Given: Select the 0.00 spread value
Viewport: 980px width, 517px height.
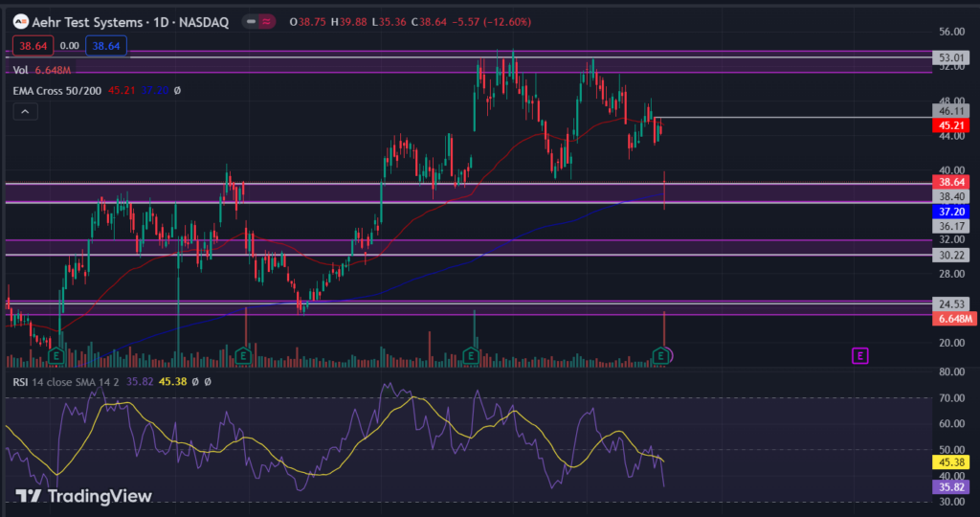Looking at the screenshot, I should click(69, 46).
